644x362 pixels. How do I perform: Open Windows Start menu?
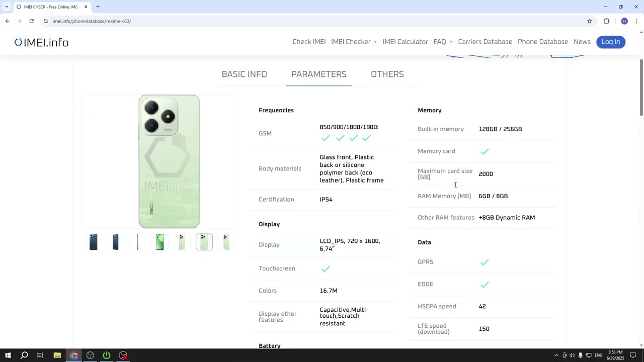(8, 355)
